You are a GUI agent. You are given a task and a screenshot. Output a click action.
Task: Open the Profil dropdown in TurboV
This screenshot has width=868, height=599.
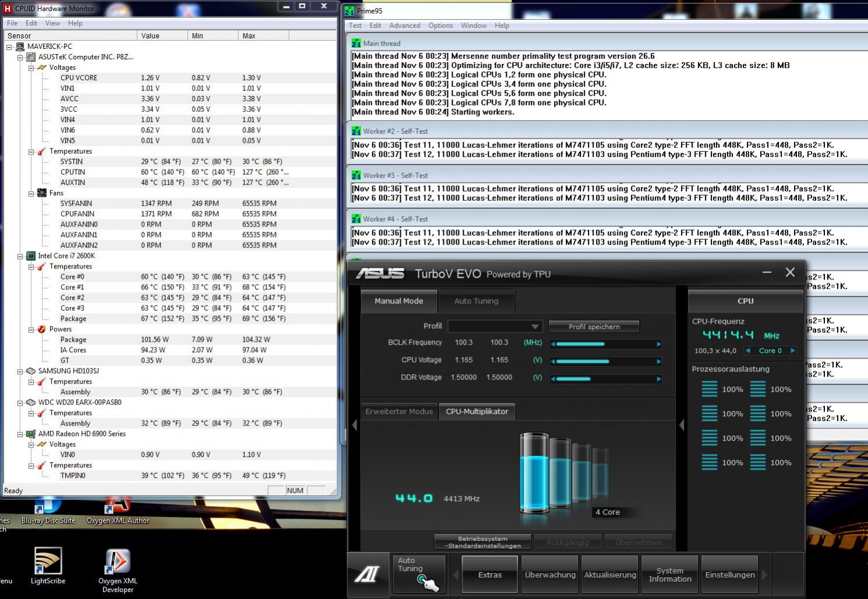[x=495, y=327]
